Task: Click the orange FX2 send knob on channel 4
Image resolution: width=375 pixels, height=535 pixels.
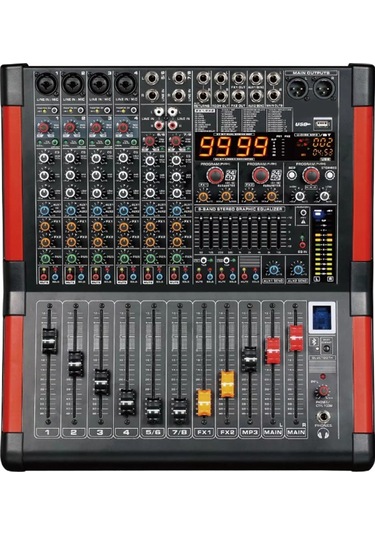Action: coord(124,242)
